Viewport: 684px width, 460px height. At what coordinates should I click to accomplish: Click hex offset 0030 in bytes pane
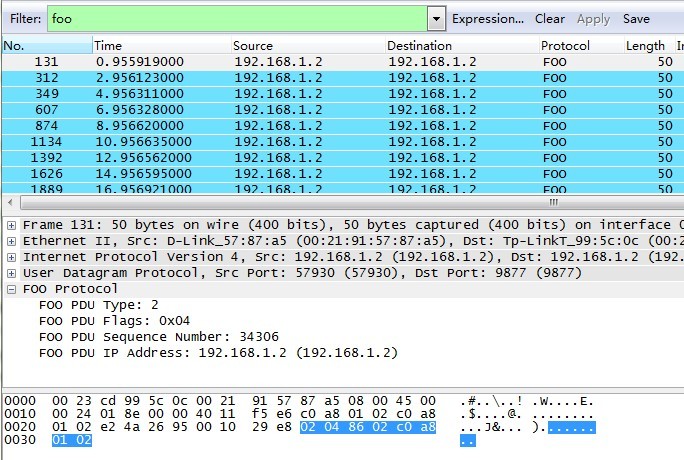click(20, 440)
